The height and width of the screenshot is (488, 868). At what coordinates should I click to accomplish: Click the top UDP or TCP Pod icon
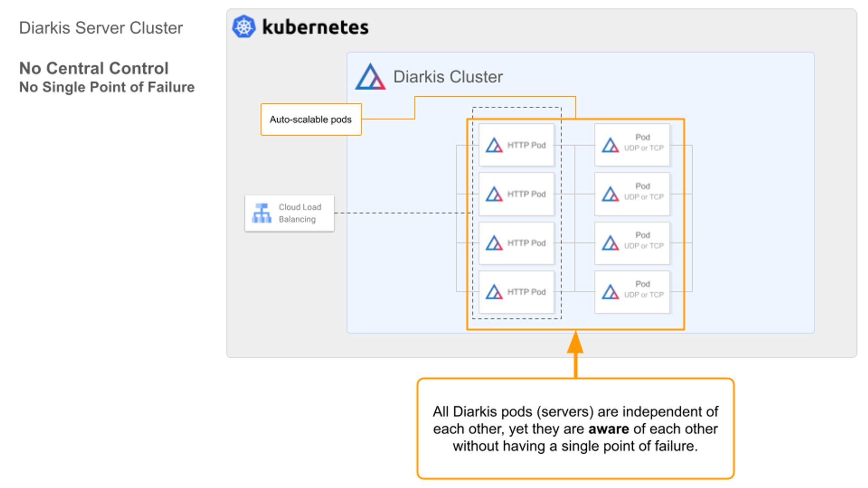tap(610, 145)
